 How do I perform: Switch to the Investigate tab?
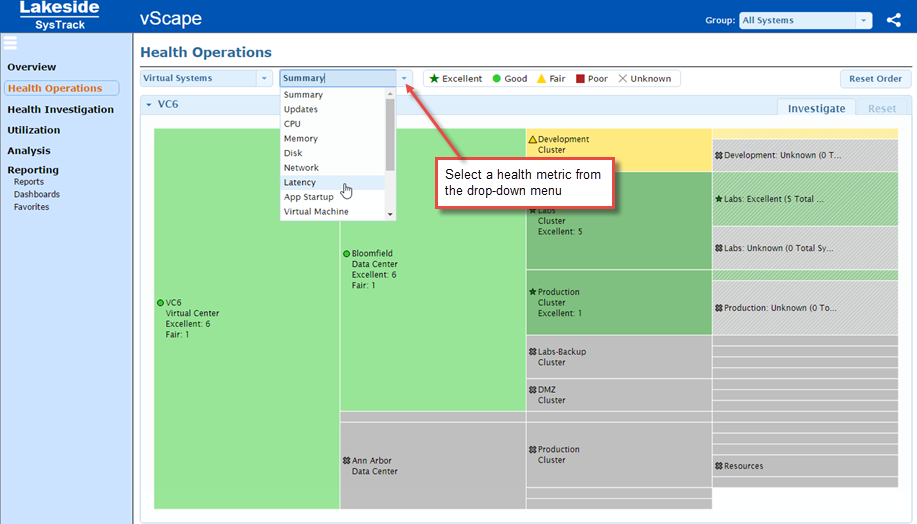(x=816, y=108)
